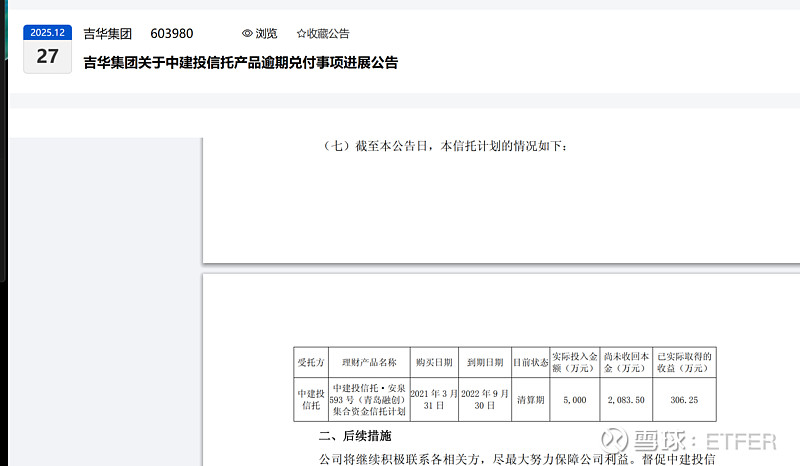Click the maturity date 2022年9月30日
The image size is (800, 466).
click(x=485, y=400)
